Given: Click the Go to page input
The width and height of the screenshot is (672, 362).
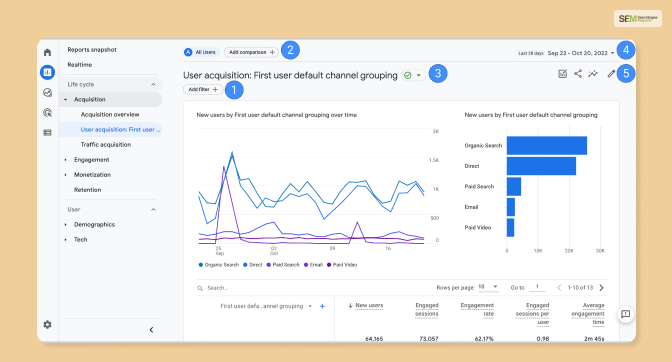Looking at the screenshot, I should click(537, 287).
